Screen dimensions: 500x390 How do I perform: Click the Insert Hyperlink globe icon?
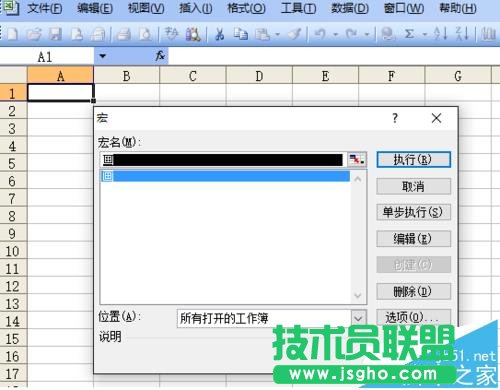click(x=388, y=34)
